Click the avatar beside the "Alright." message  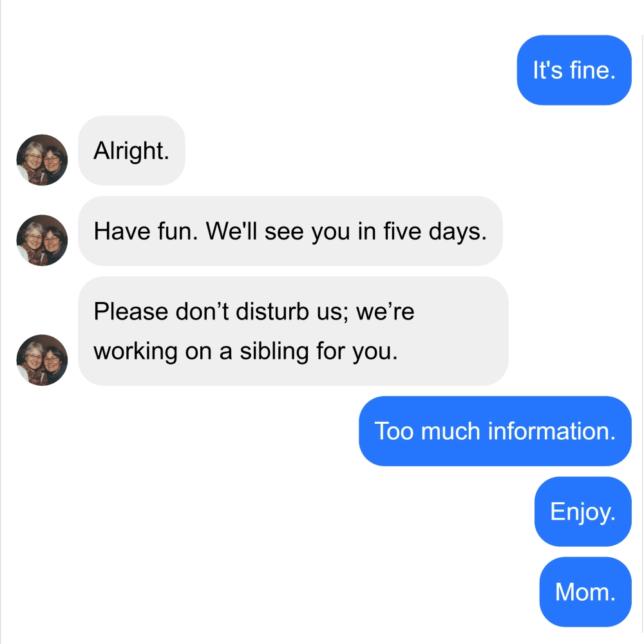42,160
